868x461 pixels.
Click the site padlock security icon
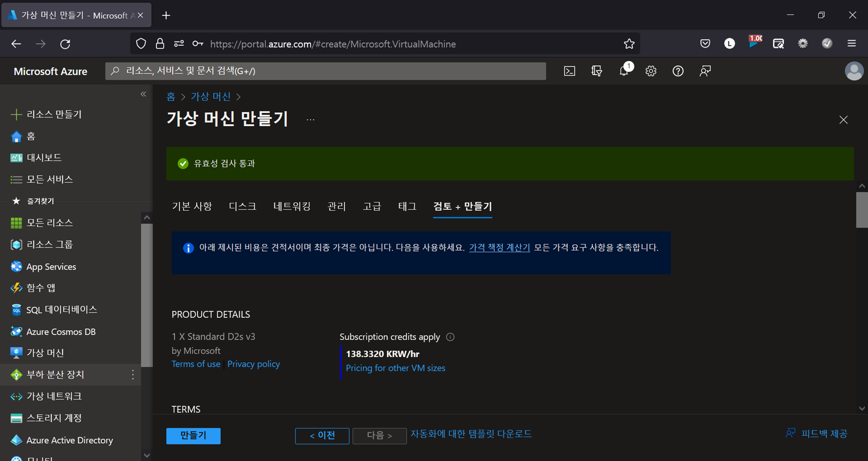tap(160, 44)
